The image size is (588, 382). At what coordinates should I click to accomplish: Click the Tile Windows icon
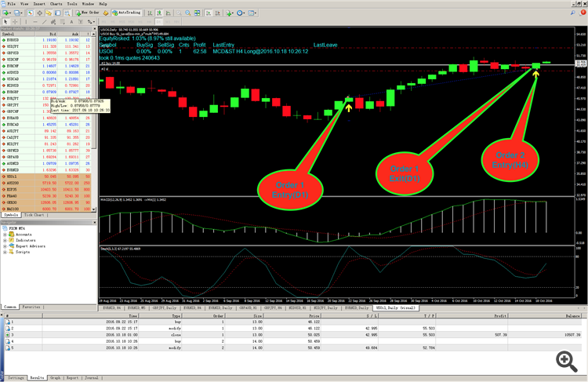[198, 13]
